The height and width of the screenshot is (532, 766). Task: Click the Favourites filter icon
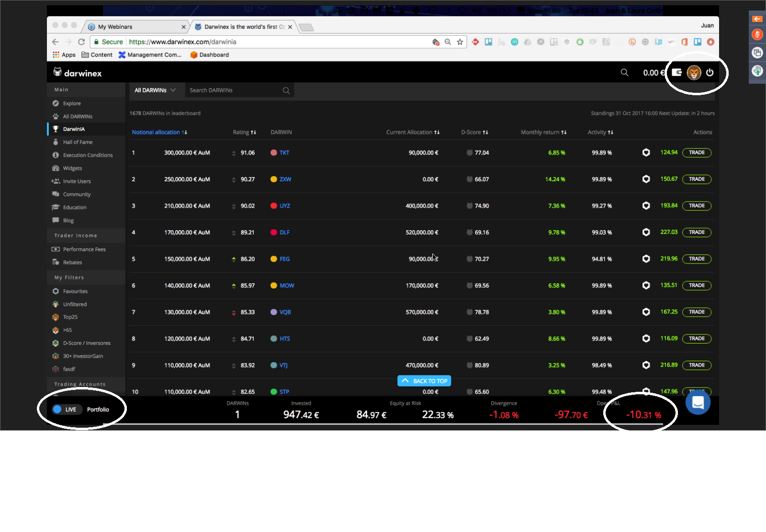click(56, 291)
